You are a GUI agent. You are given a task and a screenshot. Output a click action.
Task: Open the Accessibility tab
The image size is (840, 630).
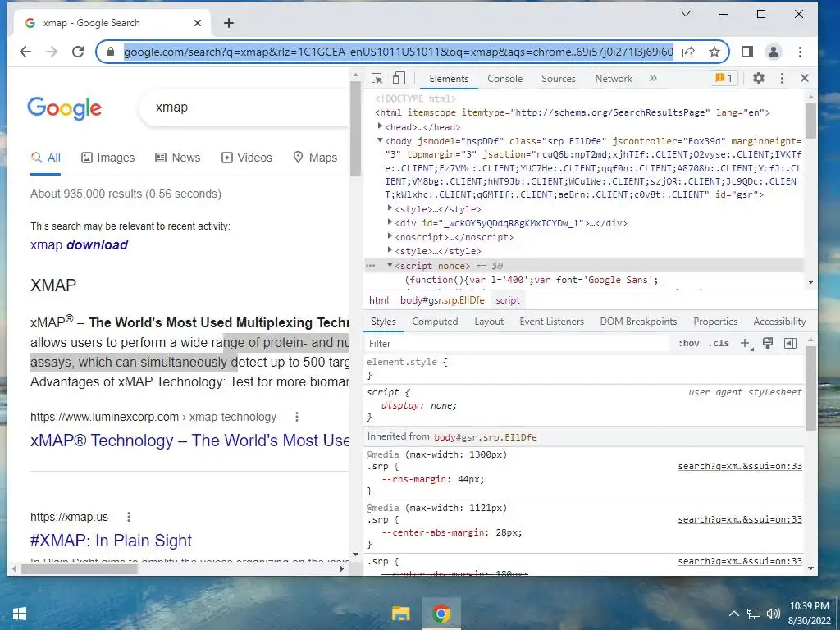click(779, 322)
